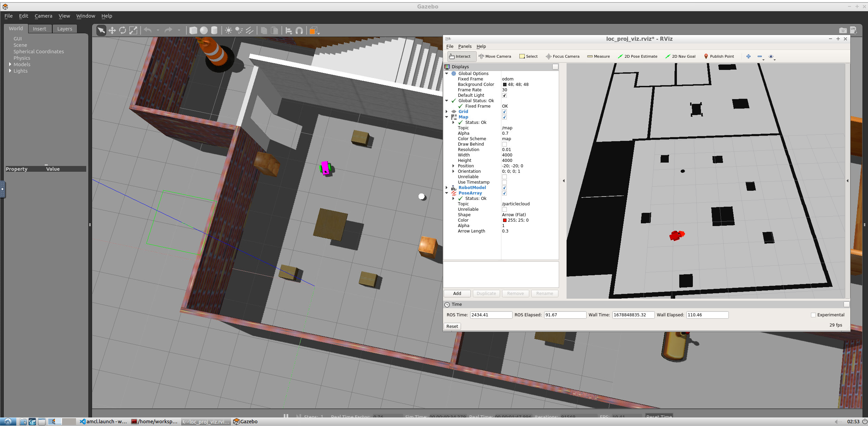Toggle Unreliable checkbox under PoseArray
The height and width of the screenshot is (428, 868).
pyautogui.click(x=504, y=209)
